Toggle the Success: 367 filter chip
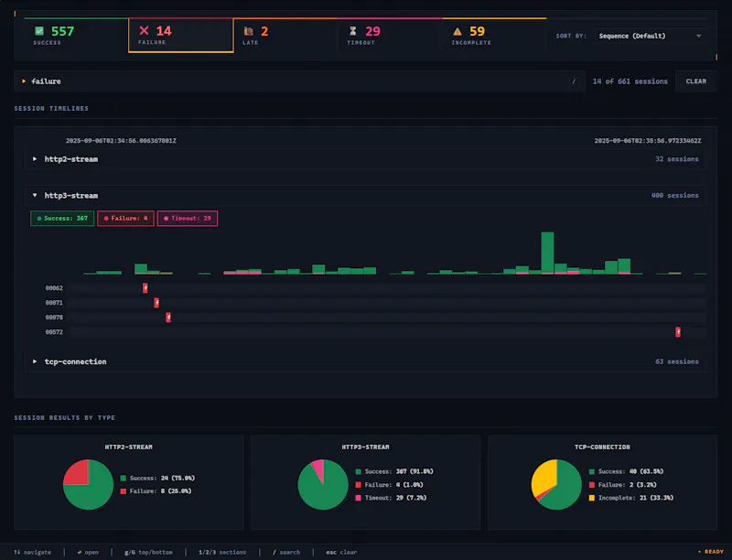This screenshot has width=732, height=560. coord(62,219)
